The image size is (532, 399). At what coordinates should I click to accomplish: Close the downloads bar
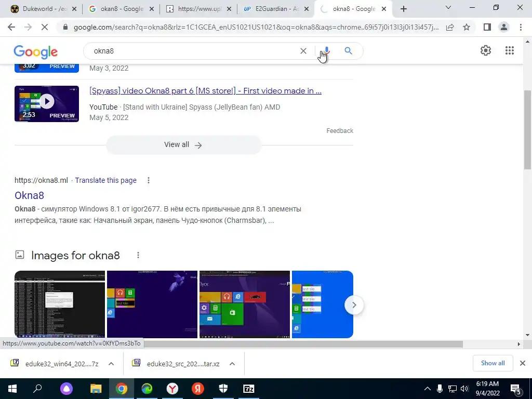coord(523,363)
